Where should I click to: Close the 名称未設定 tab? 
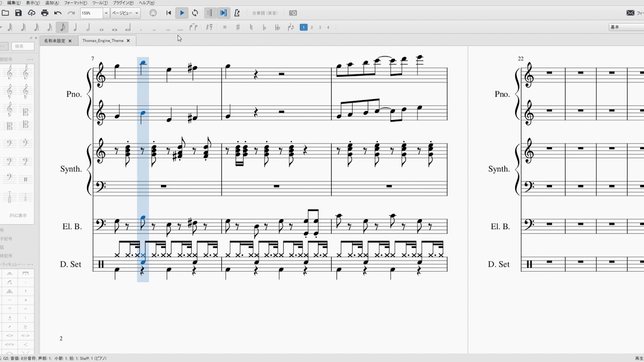pos(70,41)
